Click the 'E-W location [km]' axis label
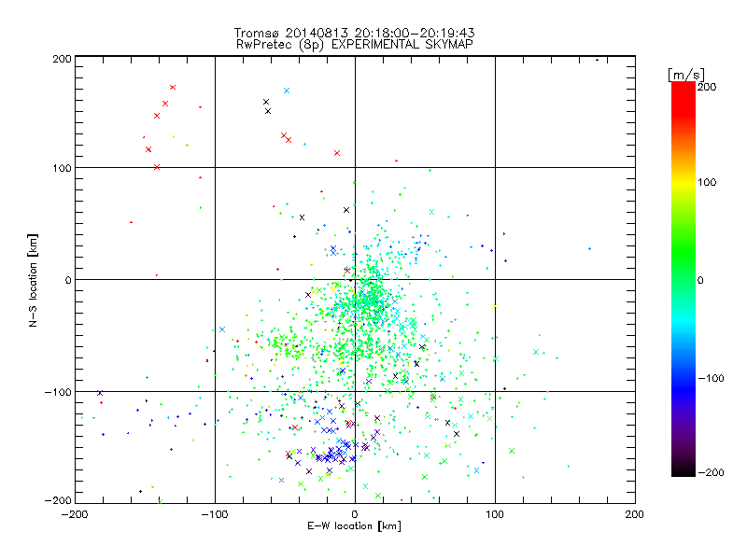This screenshot has height=560, width=747. [354, 525]
